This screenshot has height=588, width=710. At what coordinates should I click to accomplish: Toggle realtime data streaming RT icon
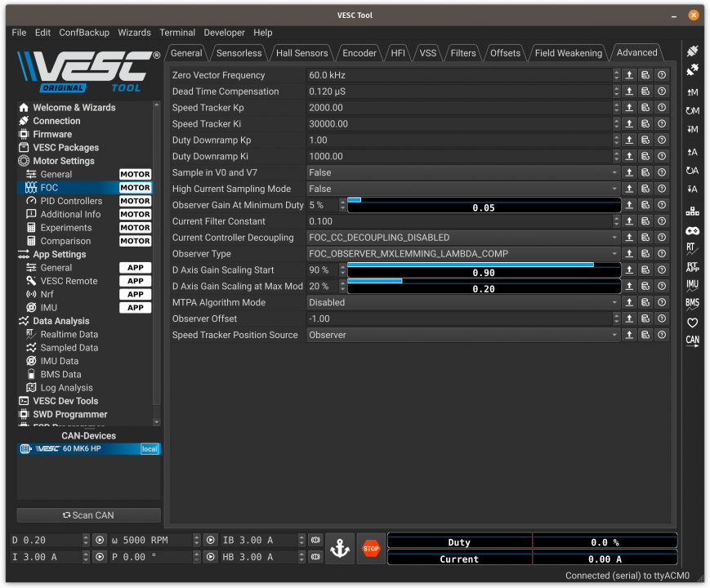[x=692, y=247]
